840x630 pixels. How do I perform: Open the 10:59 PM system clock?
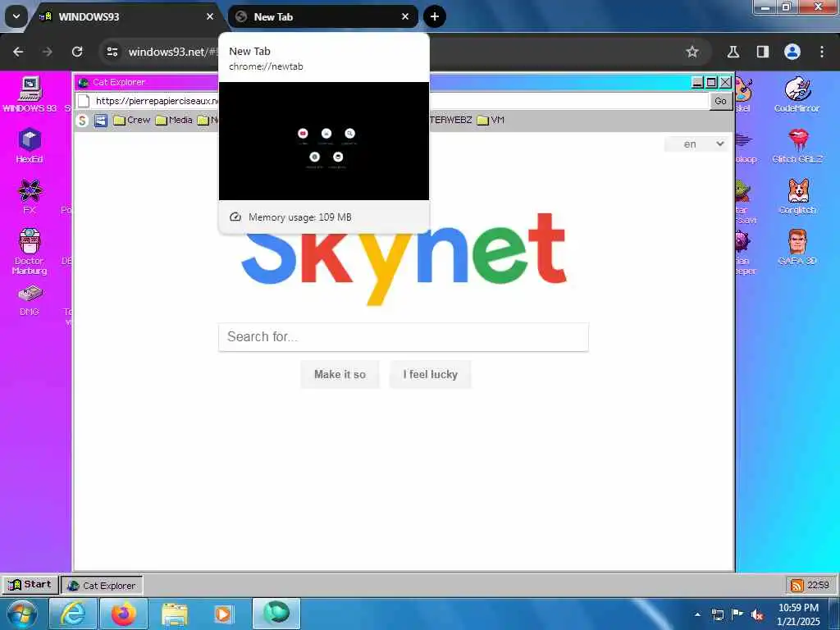click(x=798, y=614)
